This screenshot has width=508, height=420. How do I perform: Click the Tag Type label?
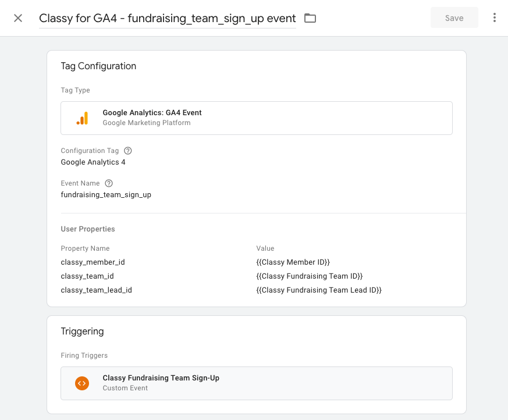[x=76, y=90]
